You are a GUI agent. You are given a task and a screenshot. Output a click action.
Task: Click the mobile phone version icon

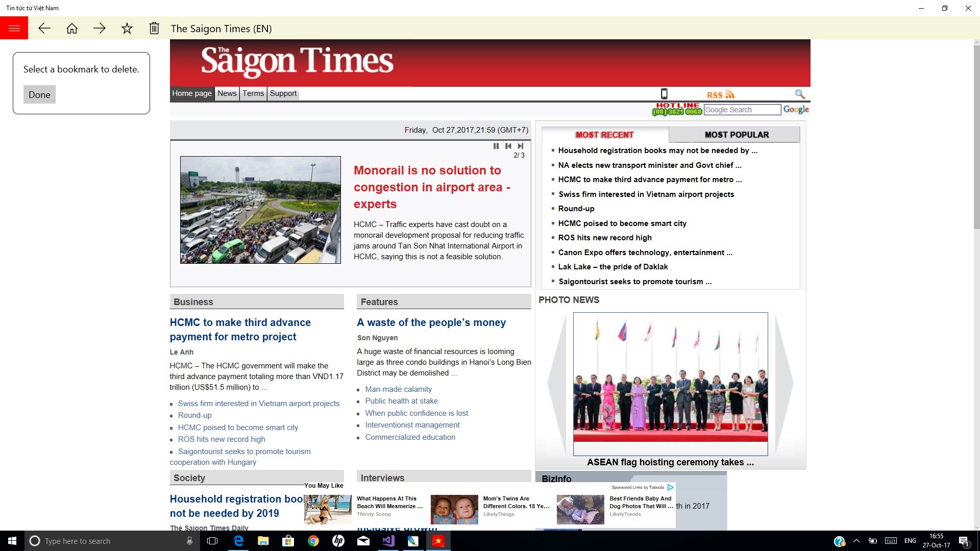click(664, 94)
